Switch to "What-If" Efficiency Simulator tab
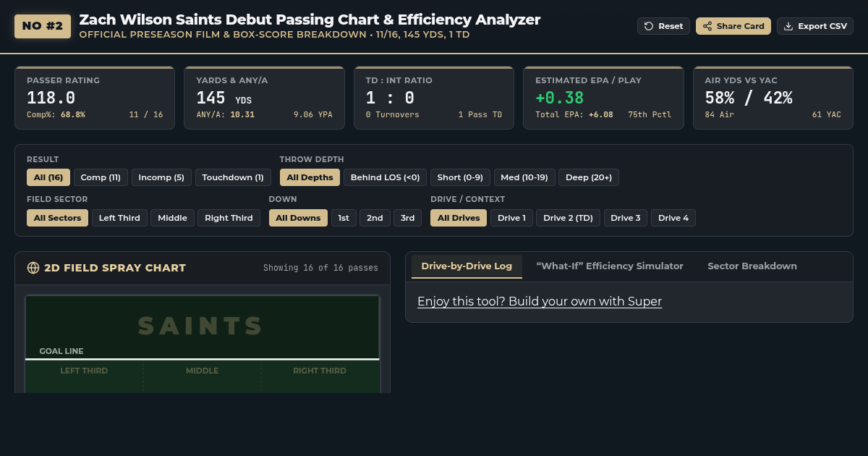This screenshot has width=868, height=456. 610,266
